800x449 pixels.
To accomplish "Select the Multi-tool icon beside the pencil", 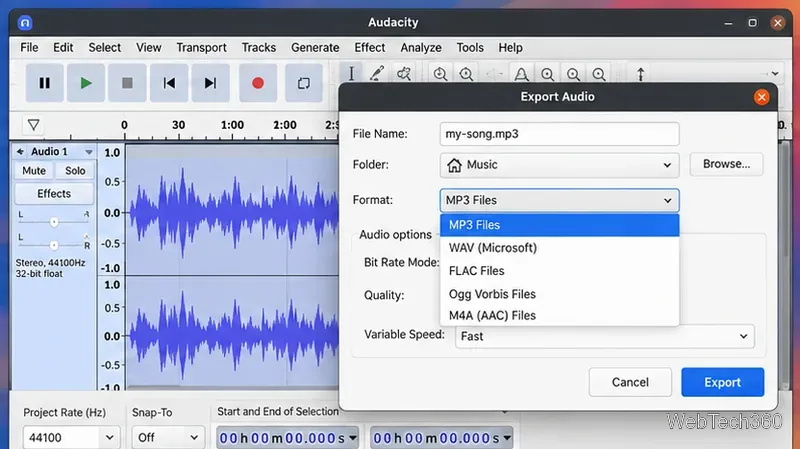I will [404, 73].
